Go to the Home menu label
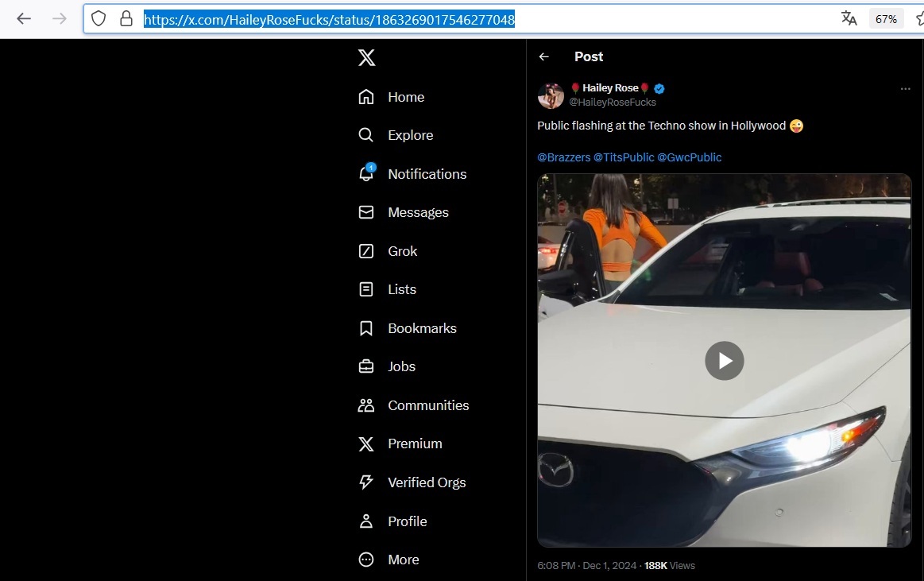The height and width of the screenshot is (581, 924). click(406, 97)
